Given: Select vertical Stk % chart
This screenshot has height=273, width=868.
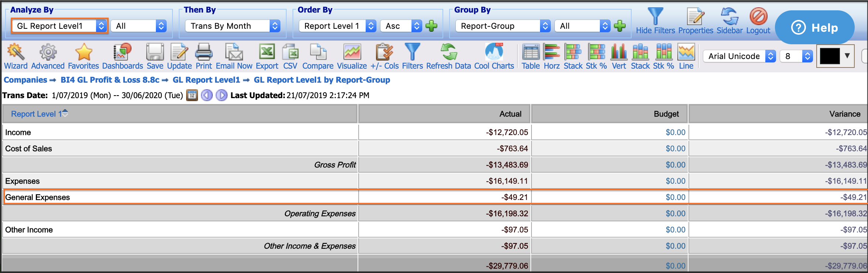Looking at the screenshot, I should click(x=663, y=56).
